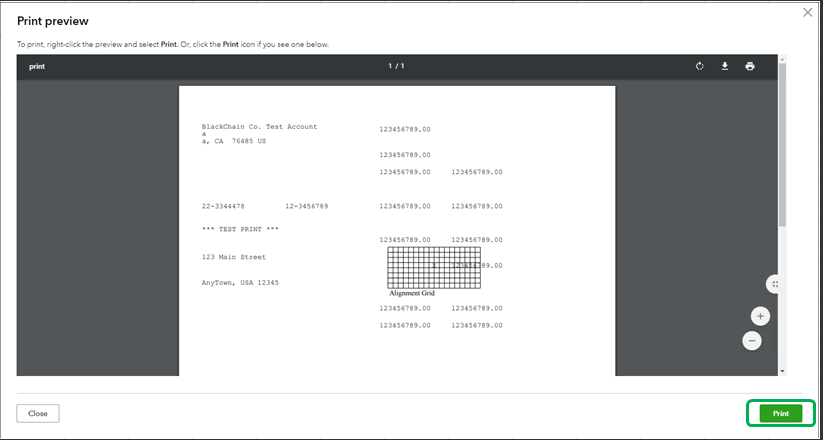Viewport: 823px width, 440px height.
Task: Click BlackChain Co. Test Account text
Action: [x=259, y=127]
